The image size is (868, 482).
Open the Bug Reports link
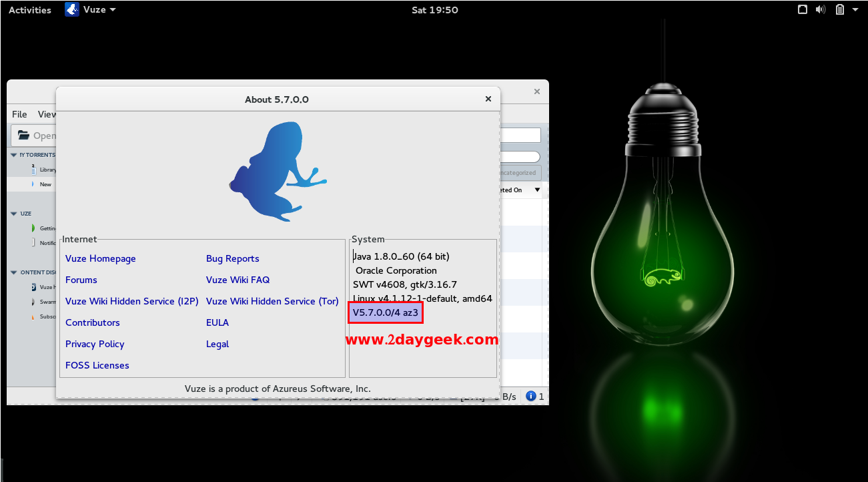pyautogui.click(x=233, y=258)
